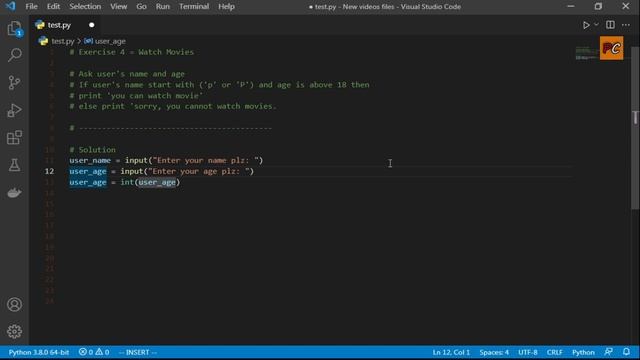Split the editor to the right

tap(610, 25)
